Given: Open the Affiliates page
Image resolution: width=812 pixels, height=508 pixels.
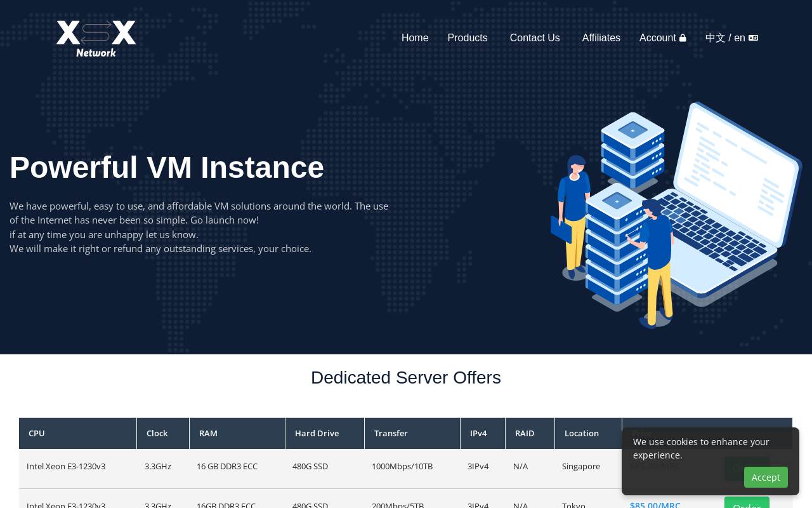Looking at the screenshot, I should 601,38.
